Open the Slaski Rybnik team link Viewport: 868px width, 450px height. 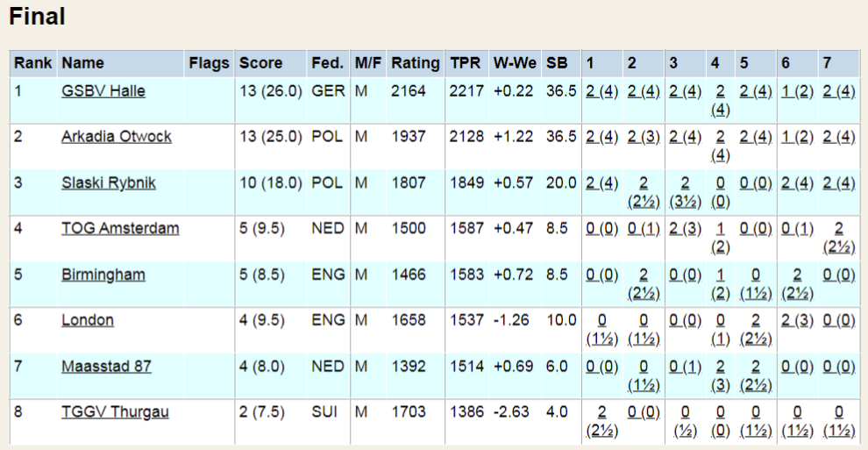[109, 182]
